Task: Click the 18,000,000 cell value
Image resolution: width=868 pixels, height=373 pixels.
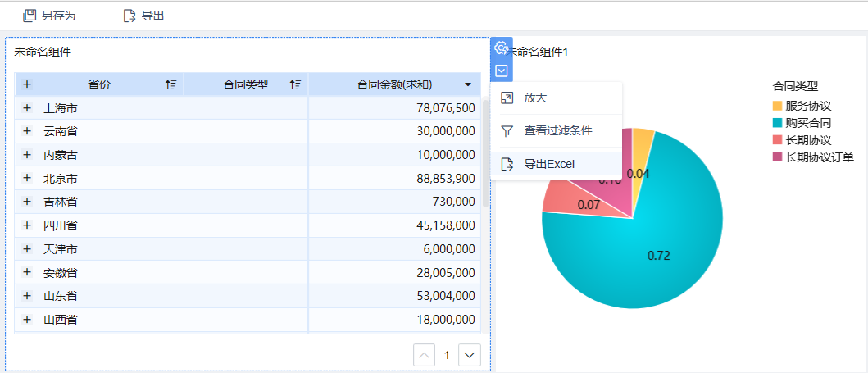Action: pos(446,320)
